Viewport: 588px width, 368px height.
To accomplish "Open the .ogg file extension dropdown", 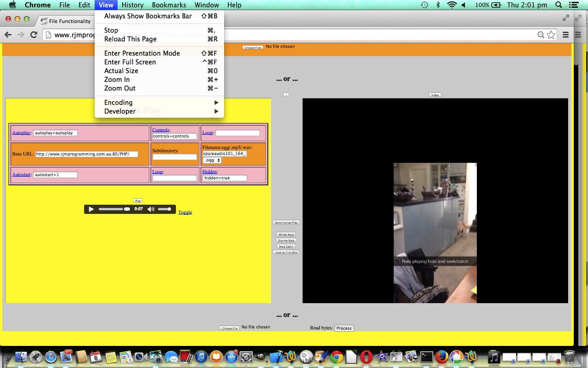I will pyautogui.click(x=212, y=160).
